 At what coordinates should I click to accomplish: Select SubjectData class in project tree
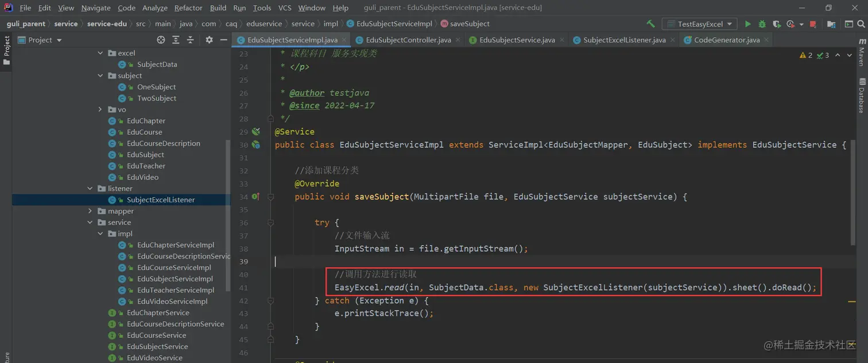[157, 64]
